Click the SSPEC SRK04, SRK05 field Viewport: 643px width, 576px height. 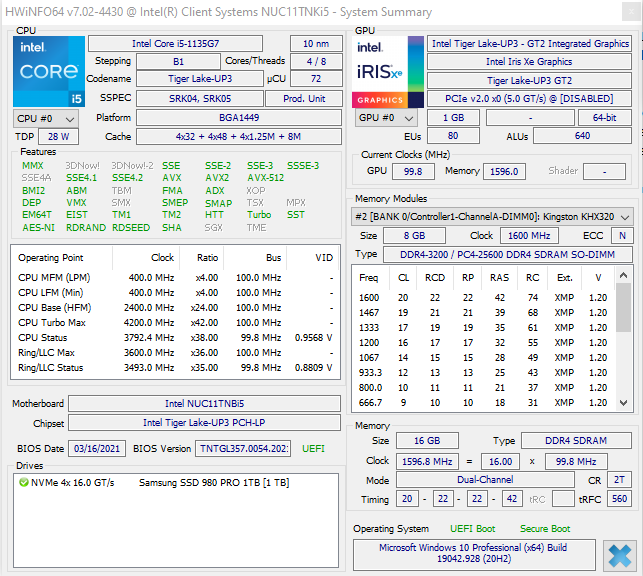click(x=200, y=98)
